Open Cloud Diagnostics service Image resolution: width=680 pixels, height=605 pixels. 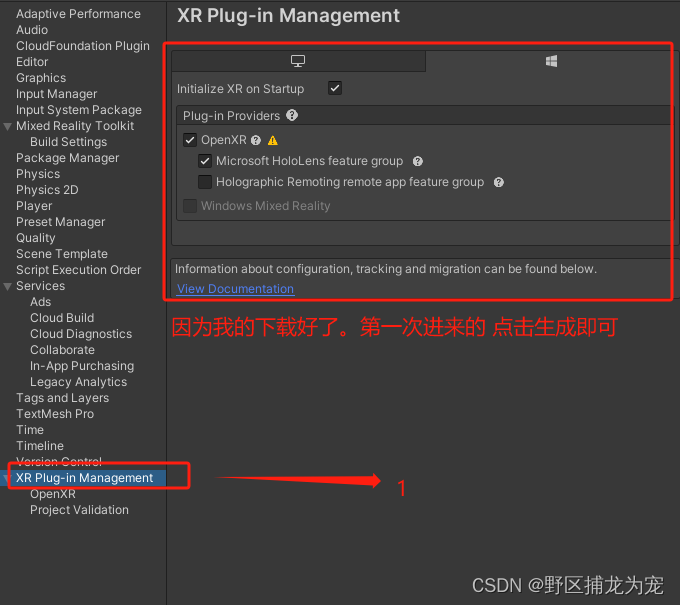(81, 334)
